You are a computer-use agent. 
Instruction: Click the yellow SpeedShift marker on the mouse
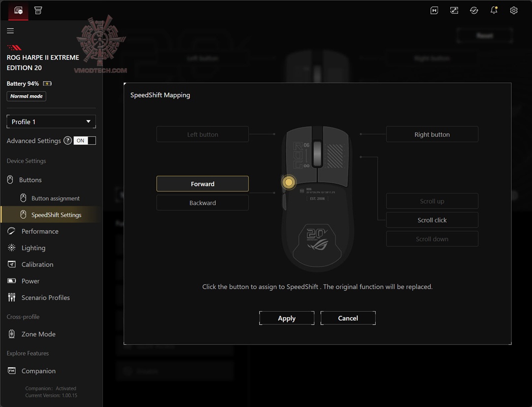[x=289, y=182]
